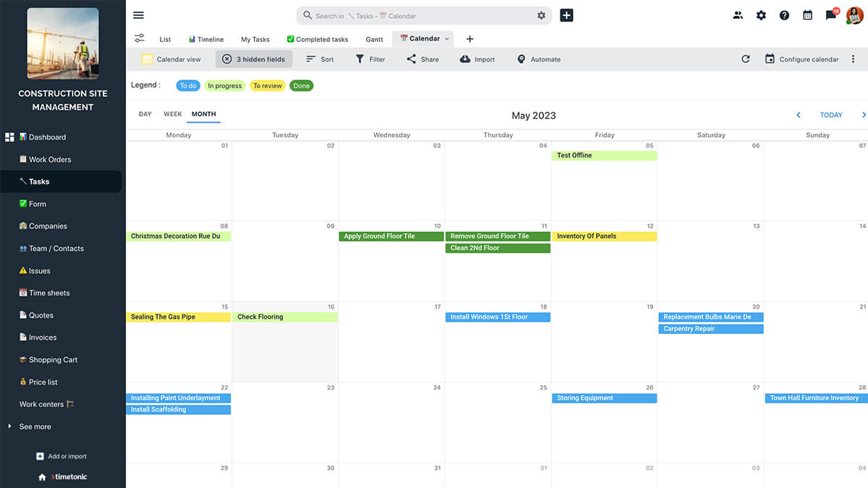
Task: Click Add or import
Action: 61,456
